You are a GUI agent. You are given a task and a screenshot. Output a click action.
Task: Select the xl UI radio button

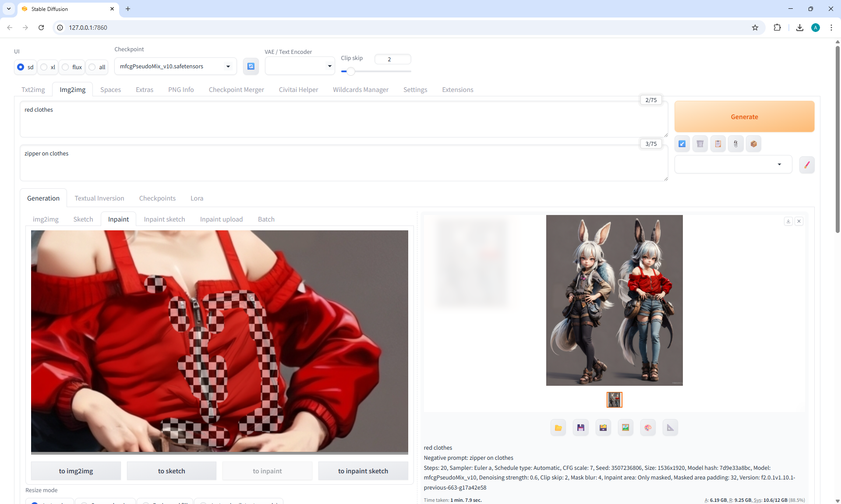click(44, 67)
